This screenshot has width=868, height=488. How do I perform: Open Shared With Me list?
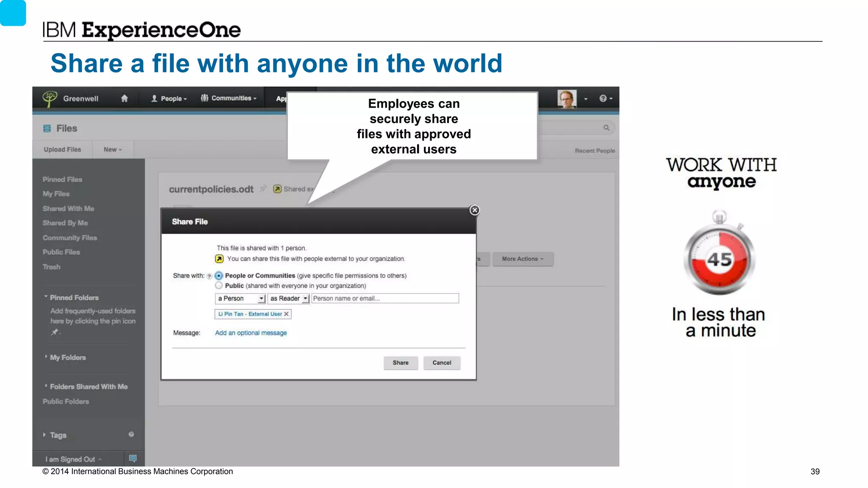(x=68, y=209)
